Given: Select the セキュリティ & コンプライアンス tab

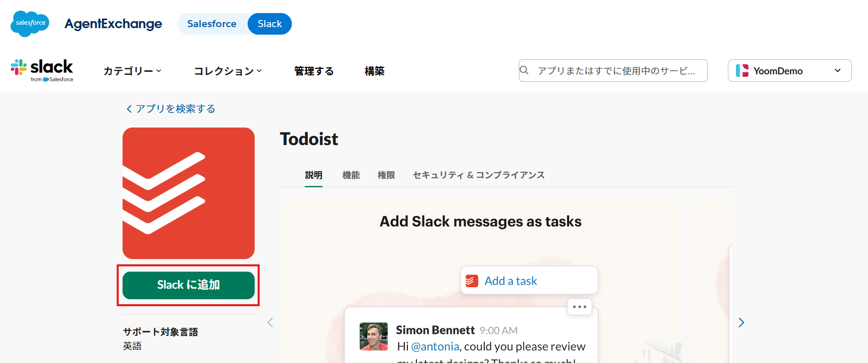Looking at the screenshot, I should coord(479,175).
